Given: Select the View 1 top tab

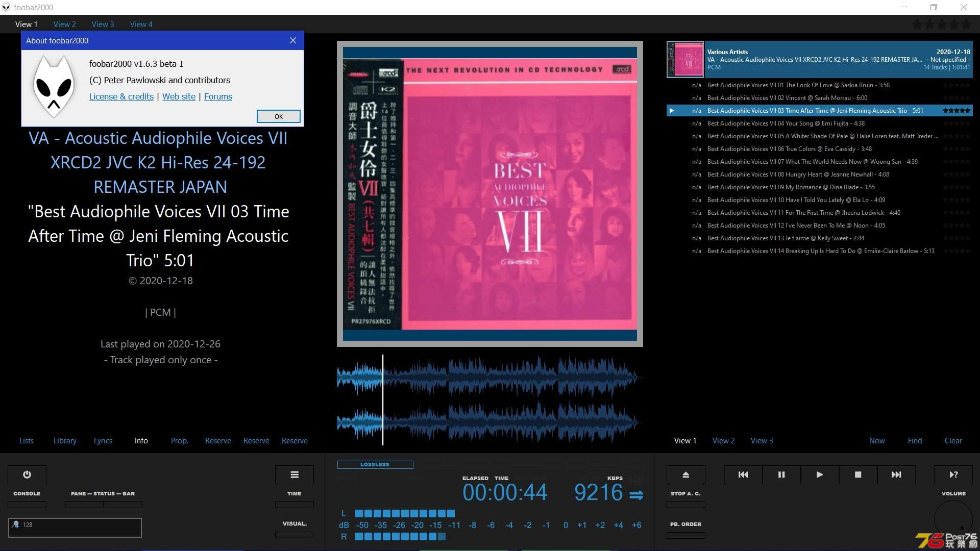Looking at the screenshot, I should pyautogui.click(x=27, y=24).
